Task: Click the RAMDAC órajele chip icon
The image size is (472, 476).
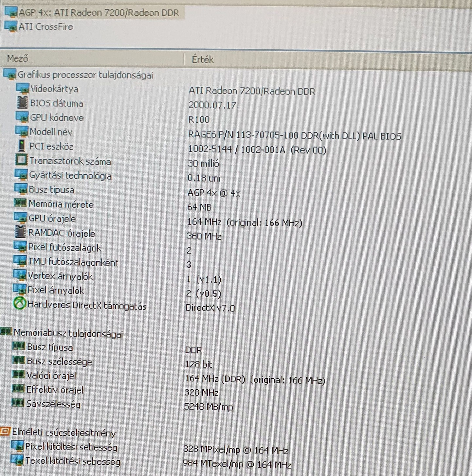Action: coord(20,232)
